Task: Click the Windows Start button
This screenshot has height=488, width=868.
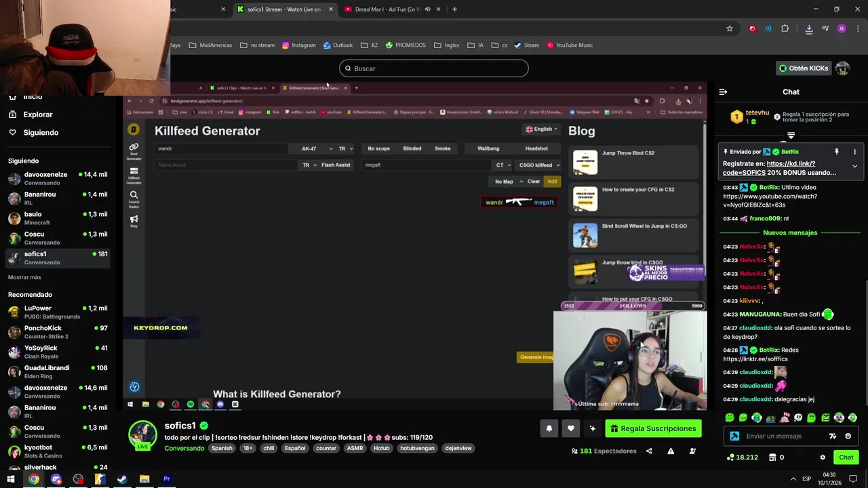Action: 11,479
